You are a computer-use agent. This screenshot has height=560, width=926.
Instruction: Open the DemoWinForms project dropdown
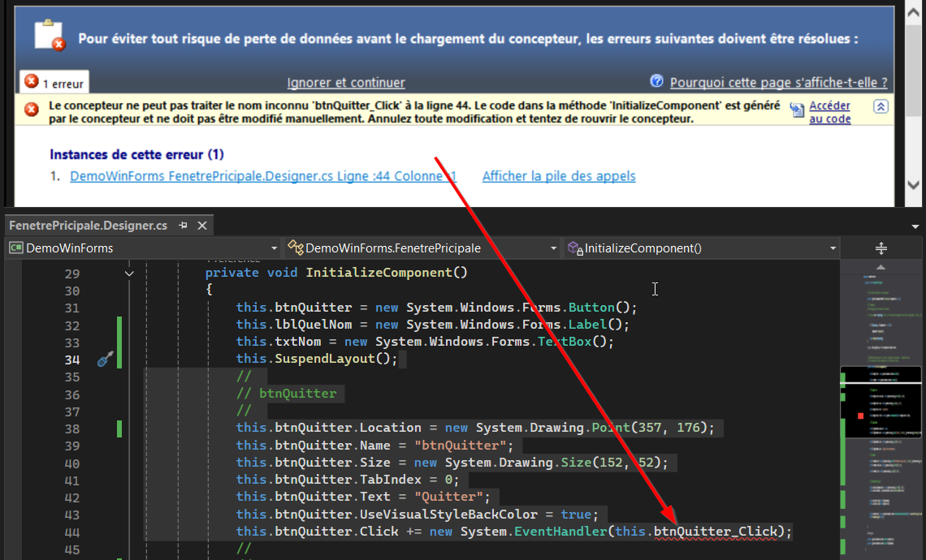274,248
